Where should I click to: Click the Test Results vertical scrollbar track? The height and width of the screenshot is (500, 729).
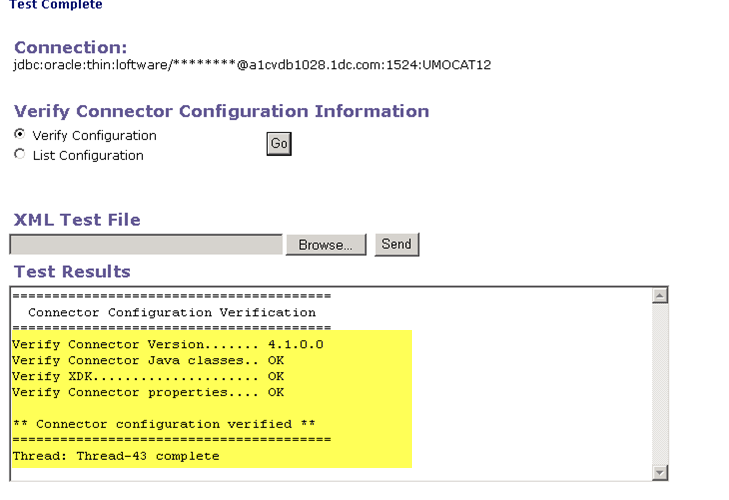pyautogui.click(x=659, y=380)
